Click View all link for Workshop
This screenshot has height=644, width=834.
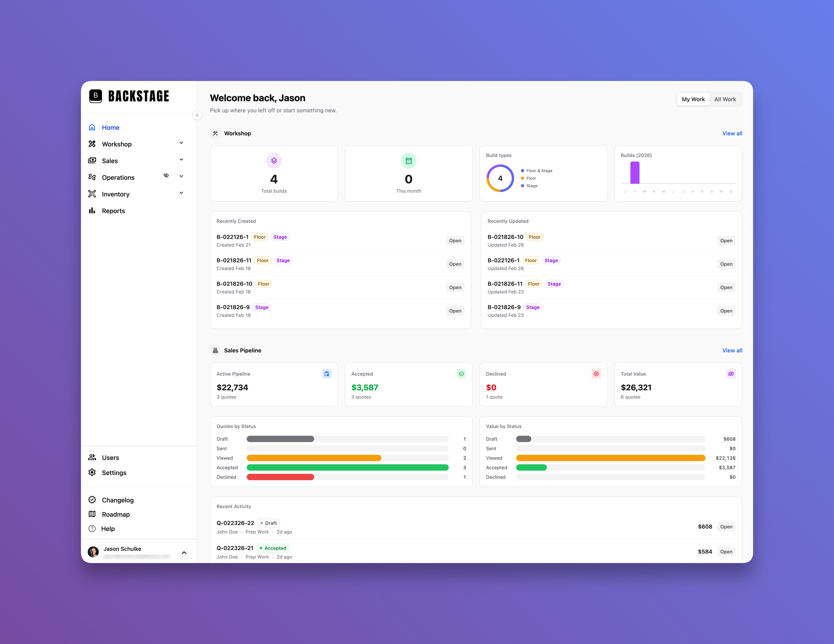coord(732,133)
